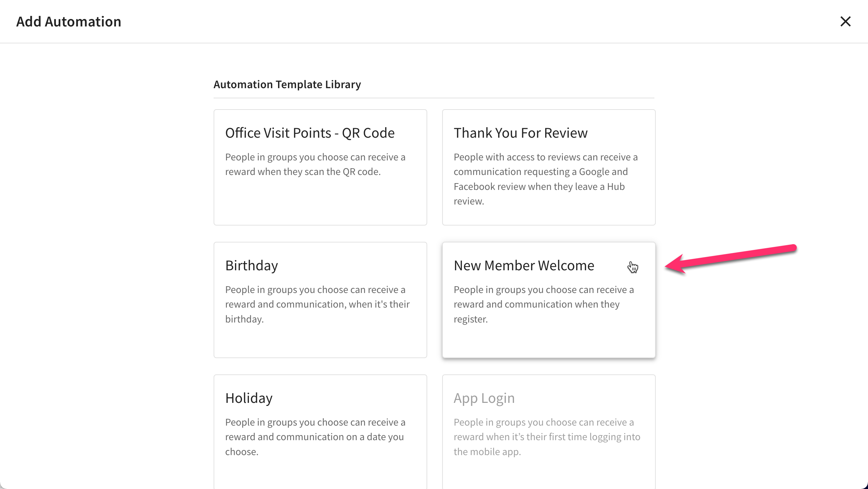Close the Add Automation dialog
Image resolution: width=868 pixels, height=489 pixels.
(x=845, y=21)
